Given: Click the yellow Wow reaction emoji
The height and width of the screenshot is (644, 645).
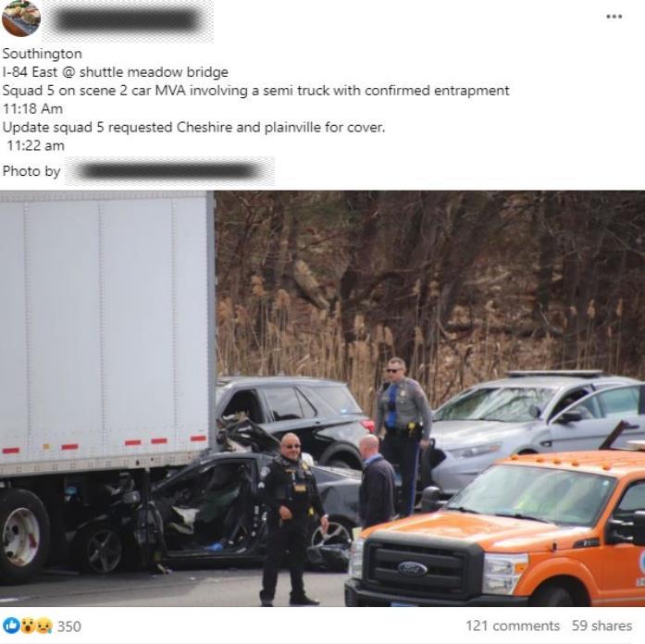Looking at the screenshot, I should point(28,625).
